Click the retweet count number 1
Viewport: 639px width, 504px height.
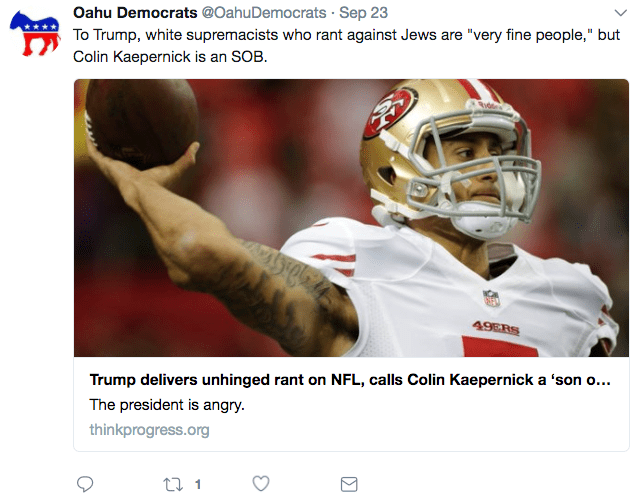tap(198, 484)
